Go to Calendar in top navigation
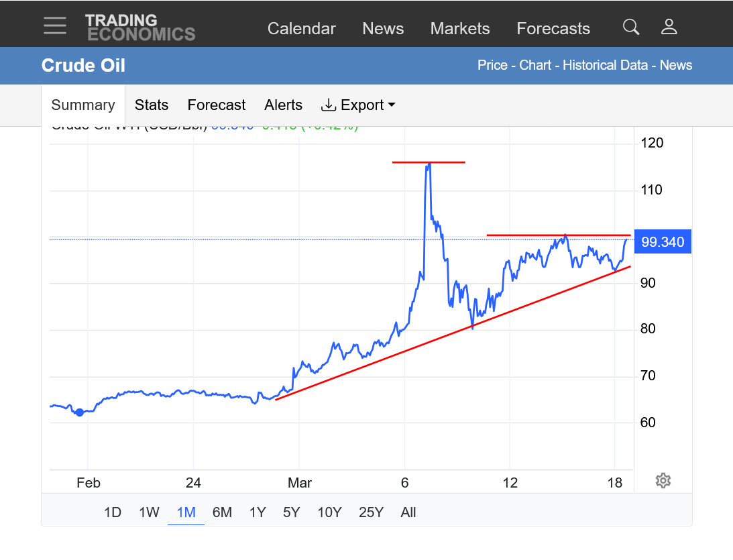 [x=301, y=29]
